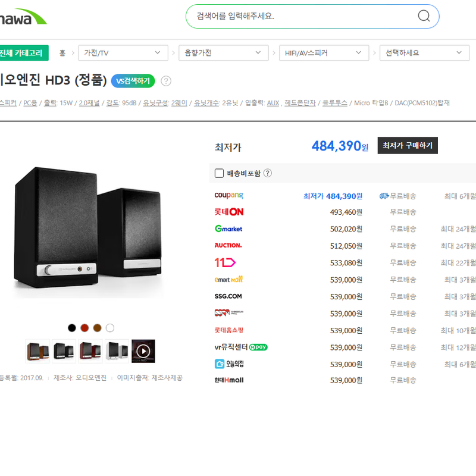Screen dimensions: 476x476
Task: Open the SSG.COM seller logo
Action: (228, 296)
